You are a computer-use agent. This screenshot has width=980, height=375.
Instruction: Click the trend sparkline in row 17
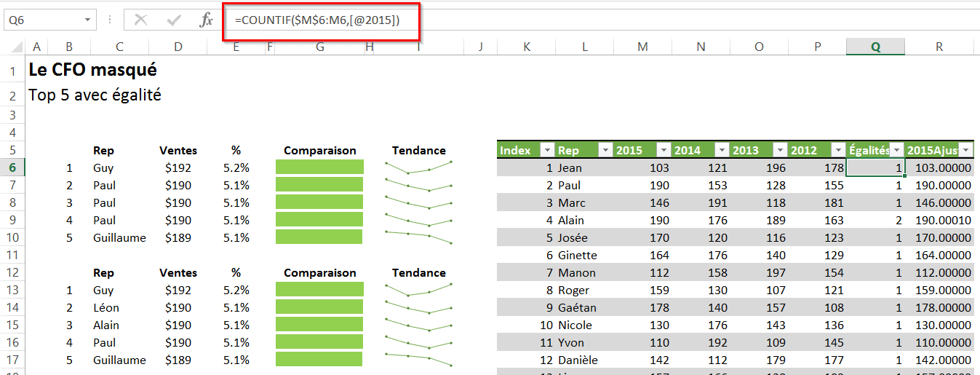tap(418, 360)
